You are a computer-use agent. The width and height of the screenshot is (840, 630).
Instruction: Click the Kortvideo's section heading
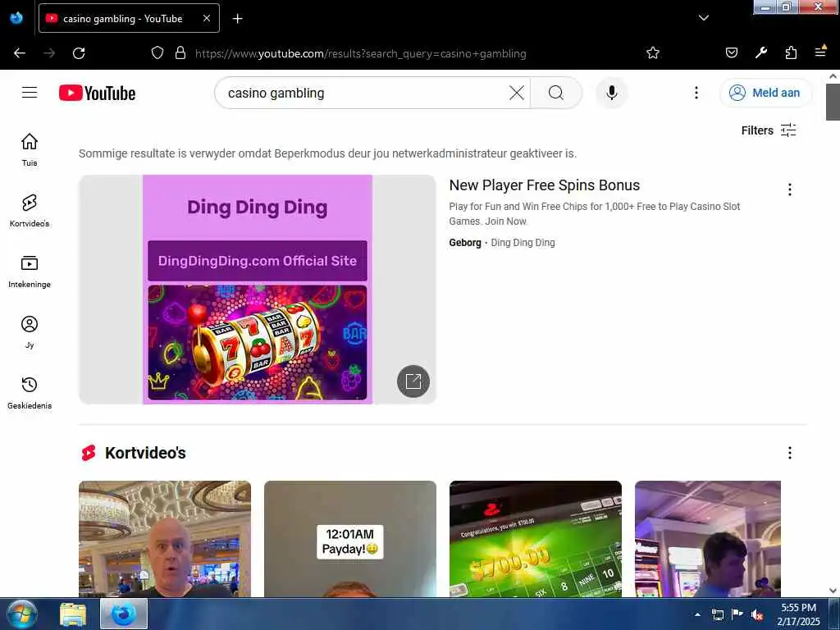click(145, 453)
